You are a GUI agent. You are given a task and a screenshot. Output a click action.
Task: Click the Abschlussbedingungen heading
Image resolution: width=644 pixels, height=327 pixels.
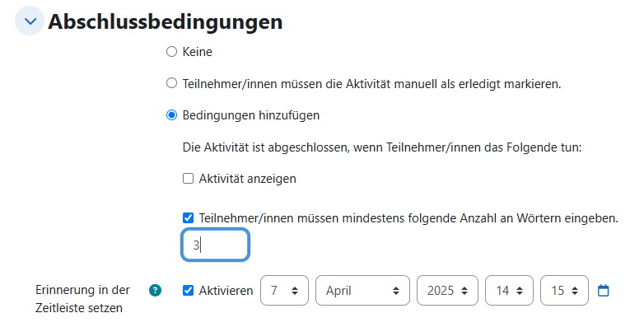(165, 21)
